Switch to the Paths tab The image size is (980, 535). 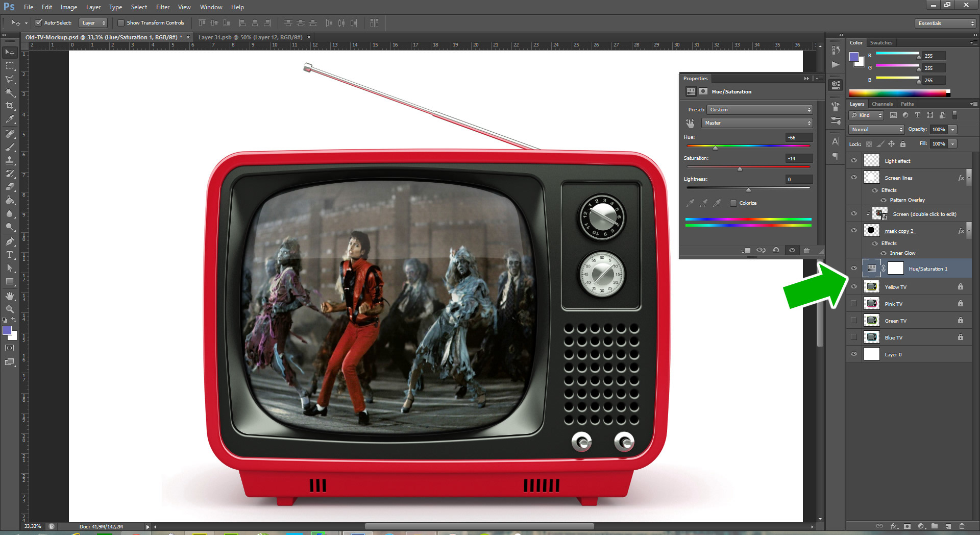(x=907, y=104)
